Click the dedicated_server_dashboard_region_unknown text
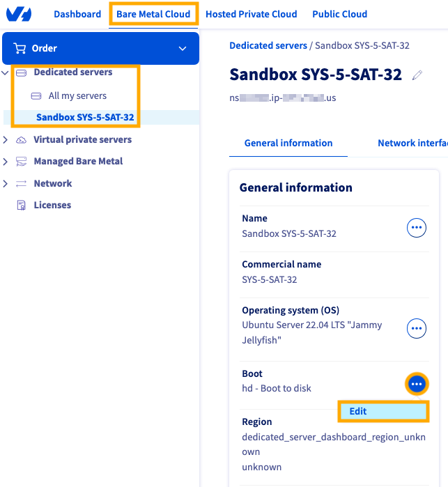 [x=334, y=445]
